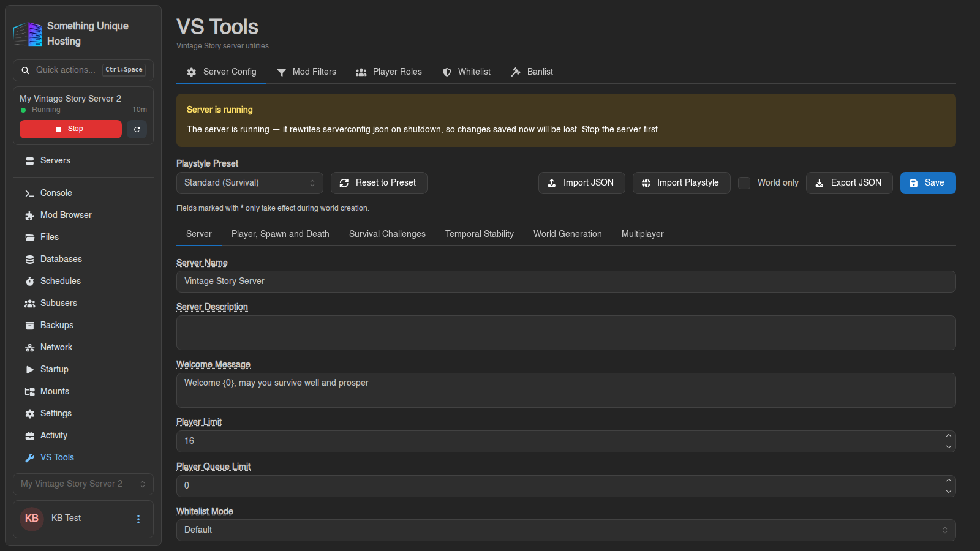Switch to Player Roles tab

pos(389,72)
